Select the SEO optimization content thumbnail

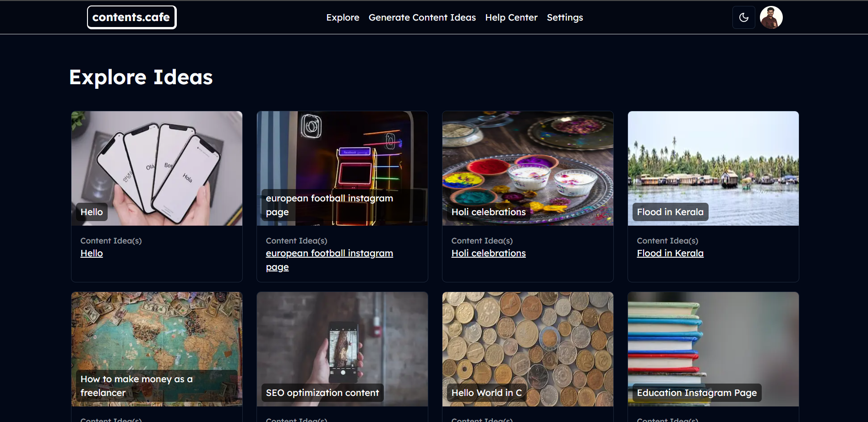pyautogui.click(x=342, y=349)
